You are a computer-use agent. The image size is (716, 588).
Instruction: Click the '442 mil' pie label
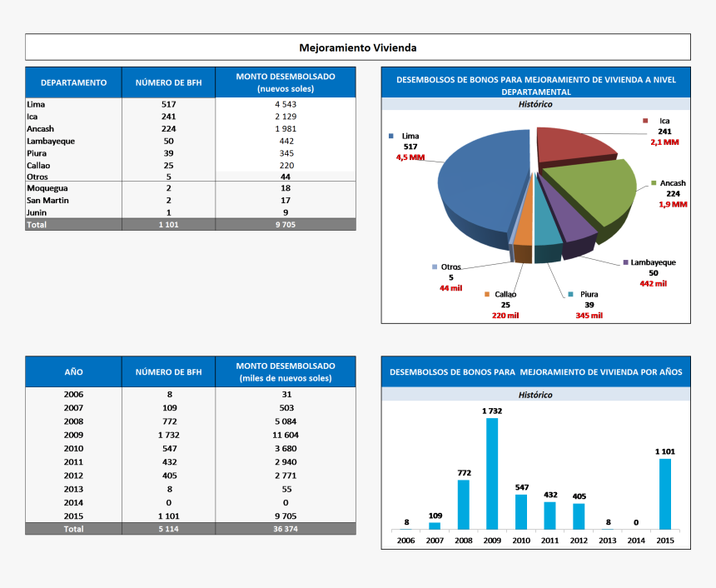653,284
